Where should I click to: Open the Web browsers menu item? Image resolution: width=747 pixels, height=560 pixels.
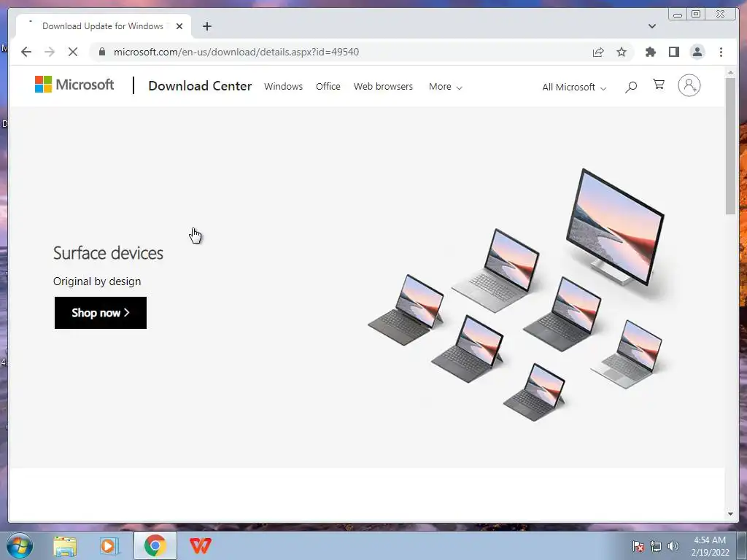pos(383,87)
